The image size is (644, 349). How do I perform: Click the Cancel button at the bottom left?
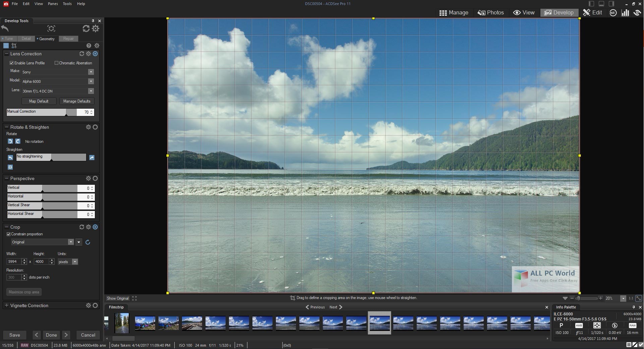point(88,335)
